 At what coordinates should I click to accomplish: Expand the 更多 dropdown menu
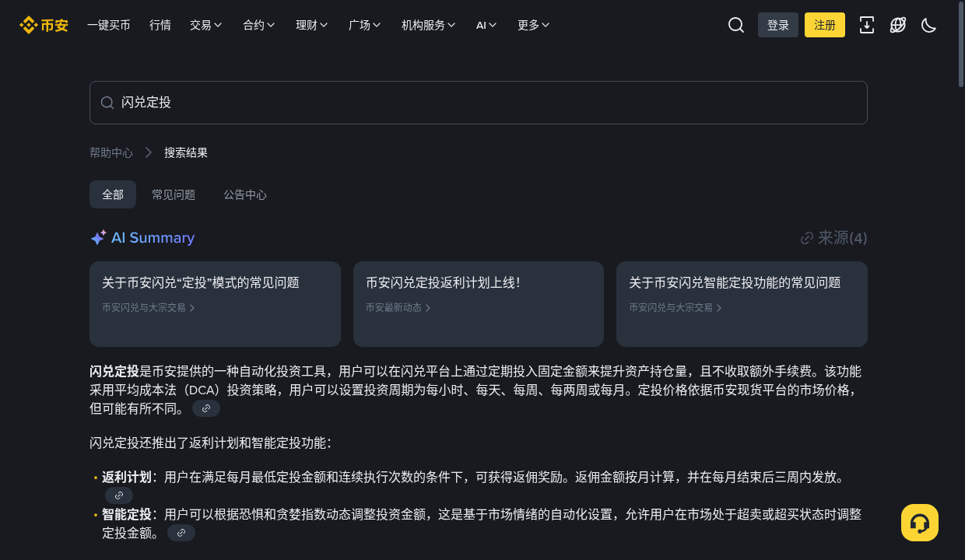(x=534, y=25)
